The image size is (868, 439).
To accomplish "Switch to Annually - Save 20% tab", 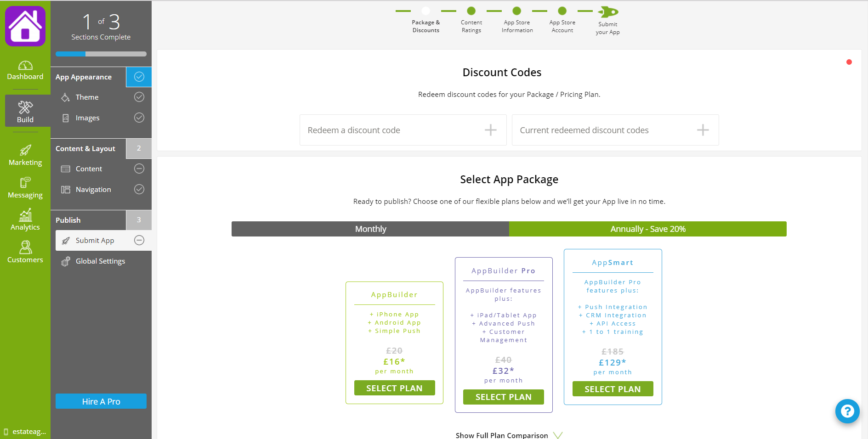I will pyautogui.click(x=648, y=229).
